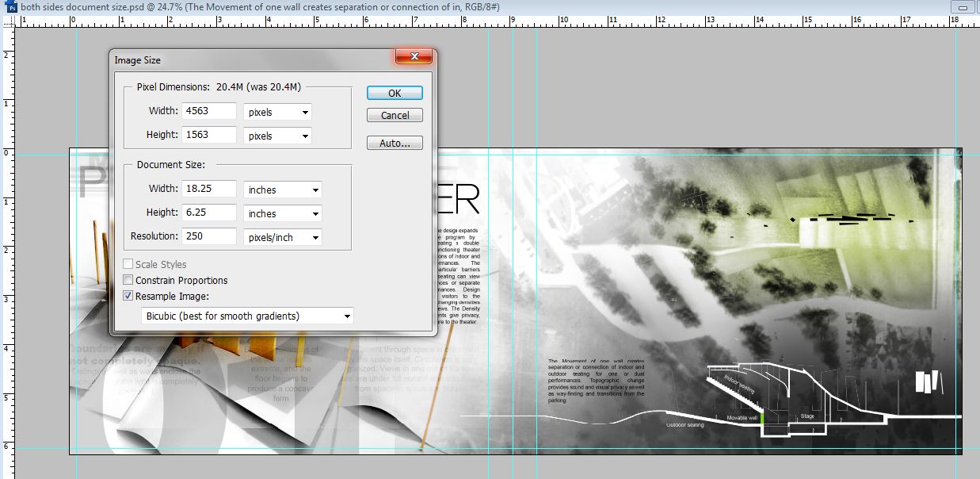This screenshot has height=479, width=980.
Task: Open the pixel height units dropdown
Action: pos(305,136)
